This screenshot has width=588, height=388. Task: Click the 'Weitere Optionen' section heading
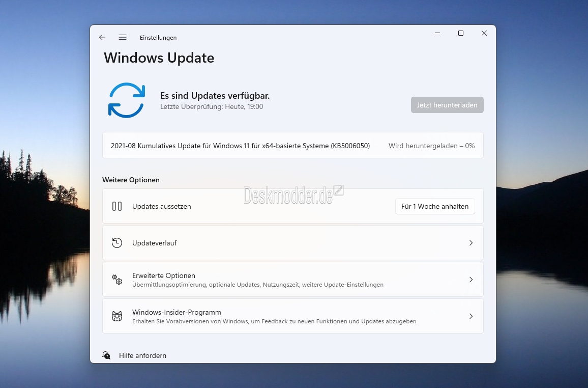[131, 180]
